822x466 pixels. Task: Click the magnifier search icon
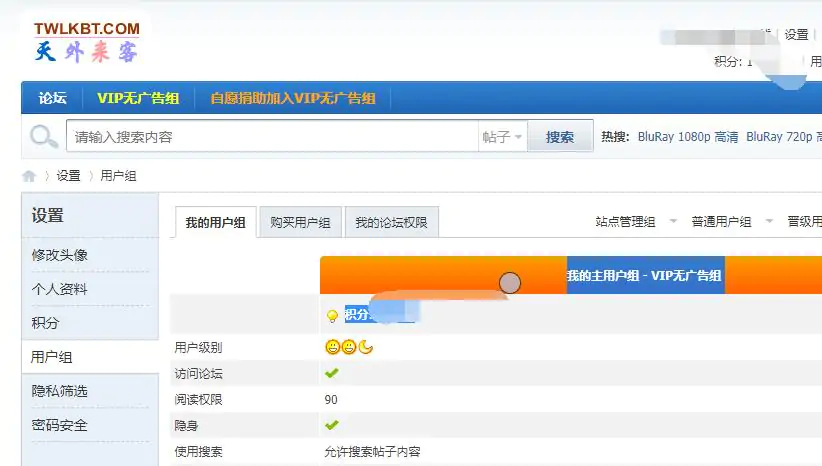point(44,137)
